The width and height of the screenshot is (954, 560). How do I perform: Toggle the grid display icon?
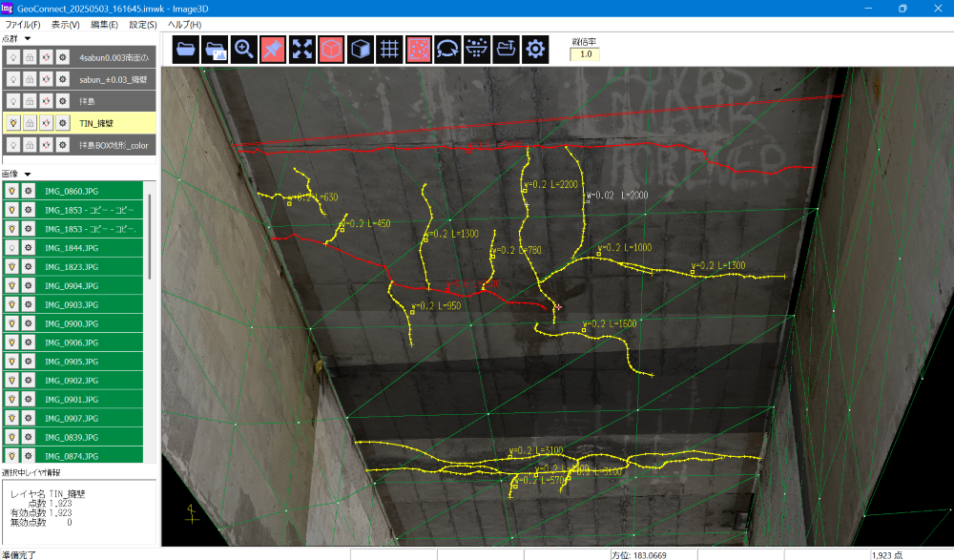pyautogui.click(x=388, y=50)
